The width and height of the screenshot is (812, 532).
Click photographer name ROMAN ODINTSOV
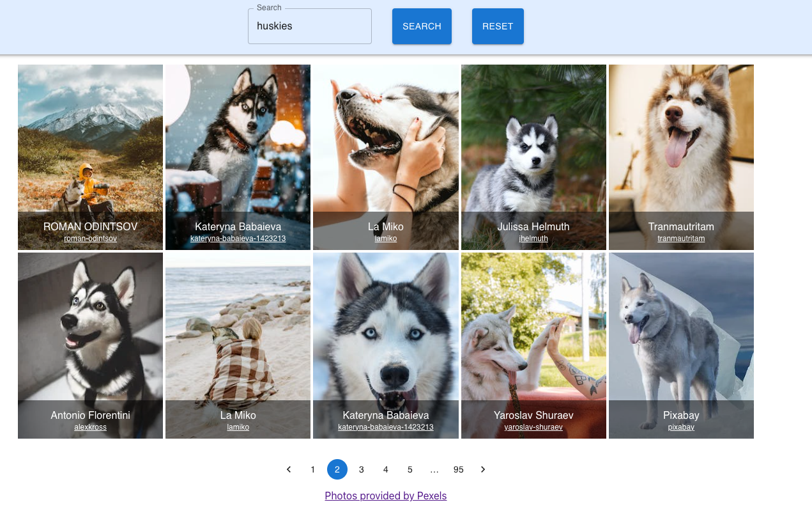(90, 226)
